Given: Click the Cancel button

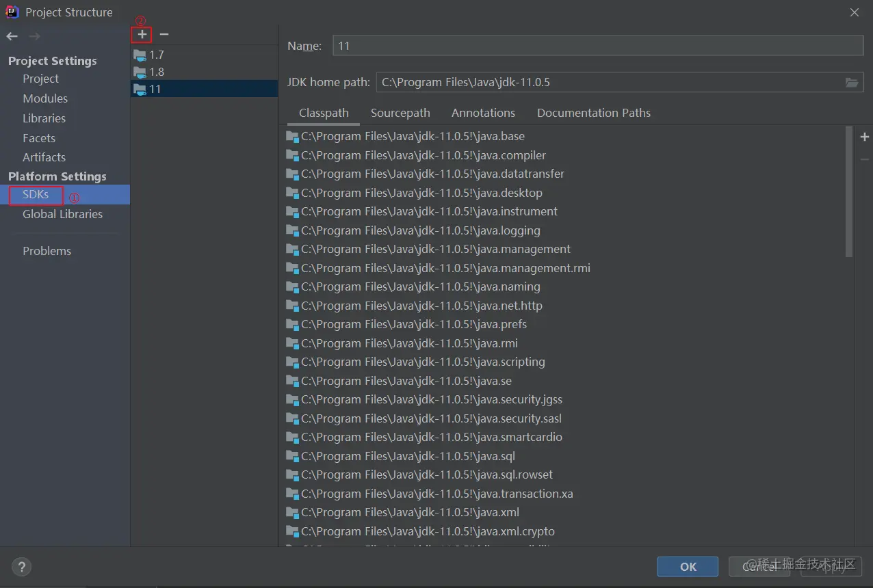Looking at the screenshot, I should click(x=759, y=567).
